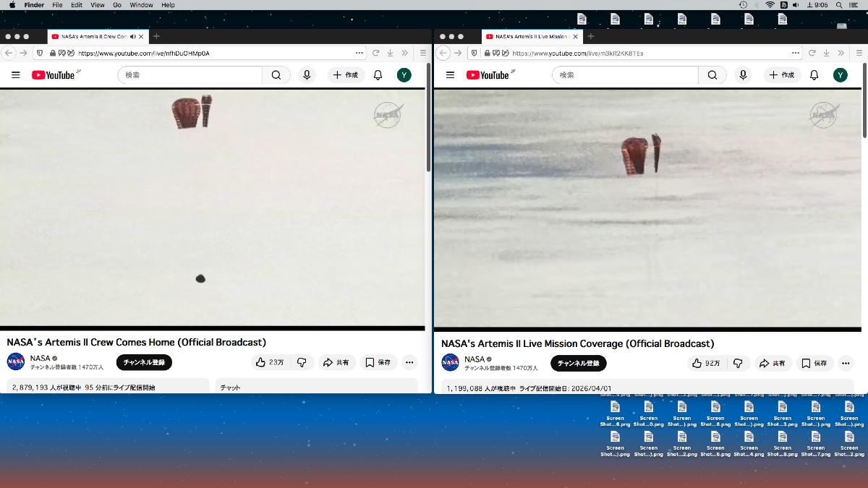Image resolution: width=868 pixels, height=488 pixels.
Task: Click NASA channel avatar in right window
Action: click(x=451, y=363)
